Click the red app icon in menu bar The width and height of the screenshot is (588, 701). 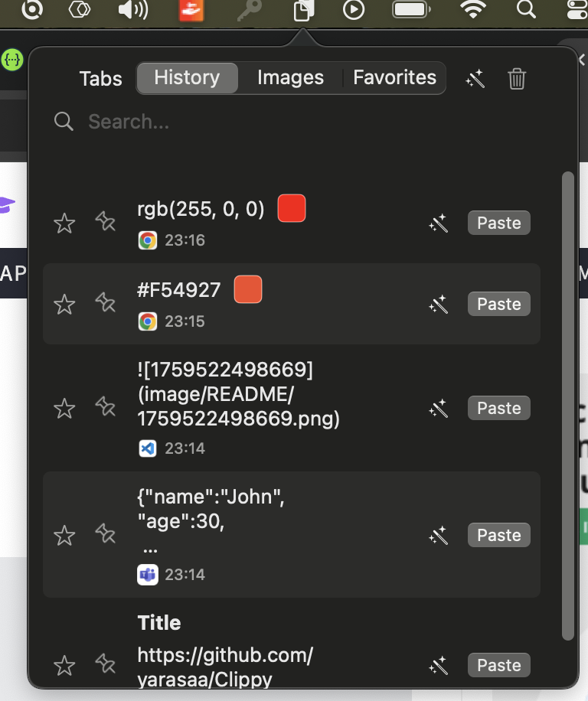191,10
